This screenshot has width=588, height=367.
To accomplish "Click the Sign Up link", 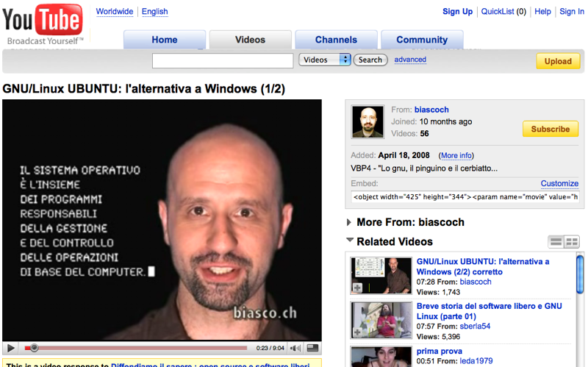I will click(x=457, y=12).
